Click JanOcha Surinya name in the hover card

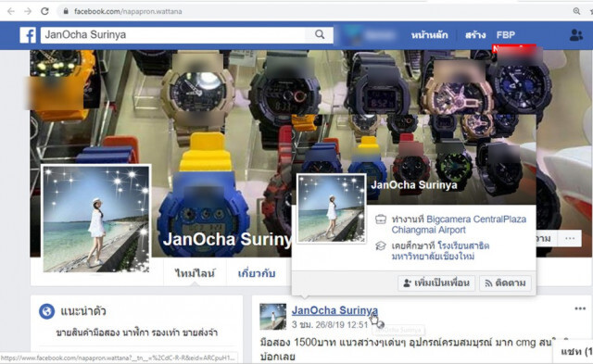414,185
